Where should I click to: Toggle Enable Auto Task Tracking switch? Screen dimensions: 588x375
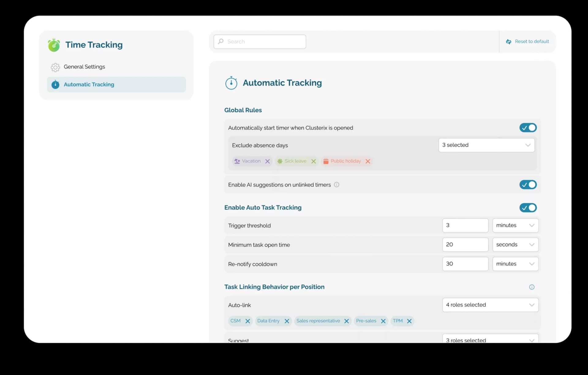528,208
